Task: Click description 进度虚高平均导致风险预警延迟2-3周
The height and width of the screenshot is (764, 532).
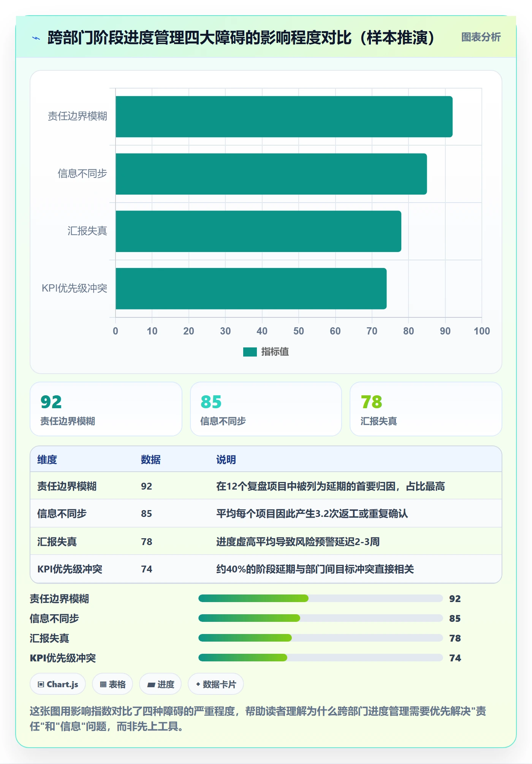Action: pos(298,542)
